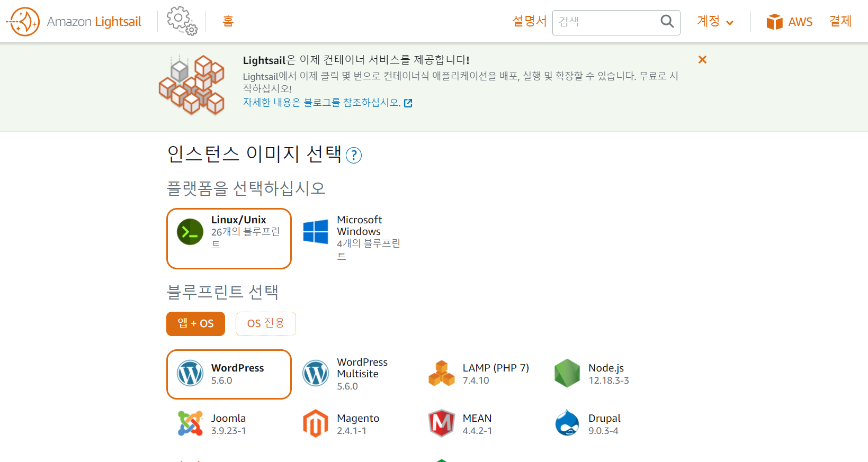Click the 4개의 블루프린트 label
868x462 pixels.
coord(369,249)
